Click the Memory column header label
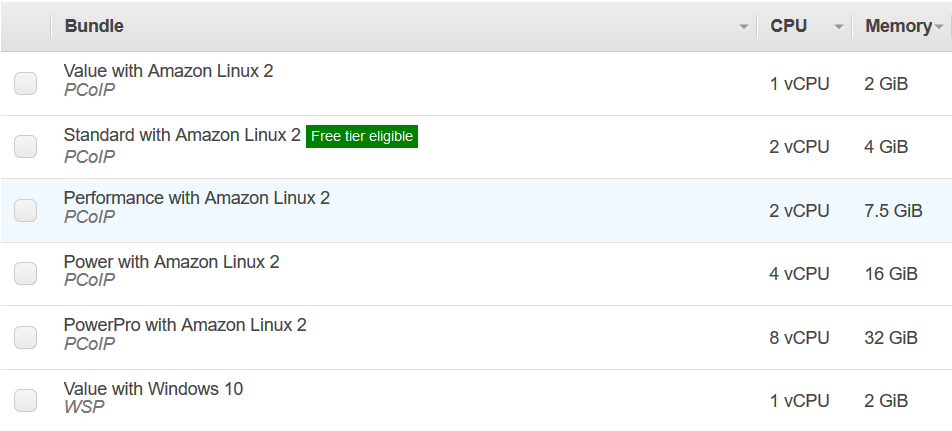 pyautogui.click(x=897, y=26)
